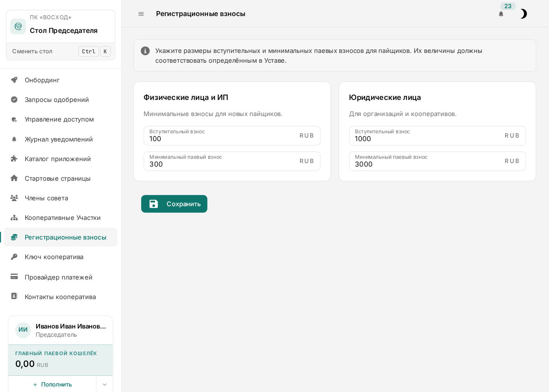Click bell icon beside Журнал уведомлений

point(14,139)
